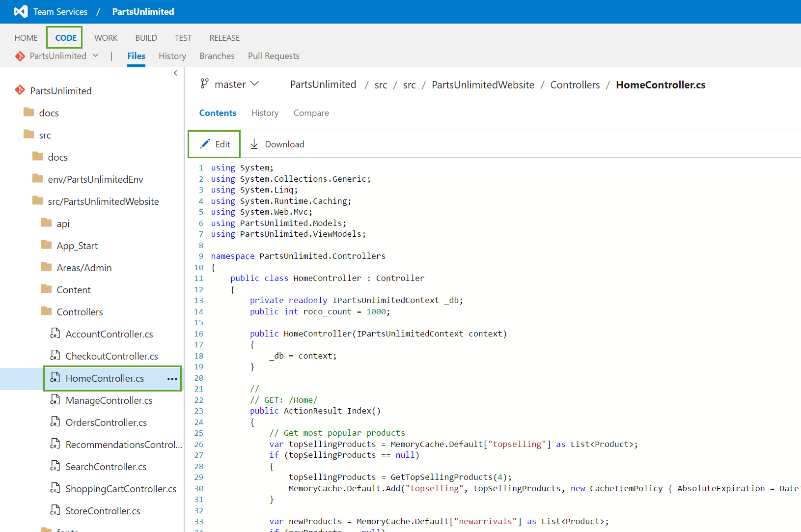Open the PartsUnlimited repository dropdown arrow
This screenshot has height=532, width=801.
click(96, 56)
